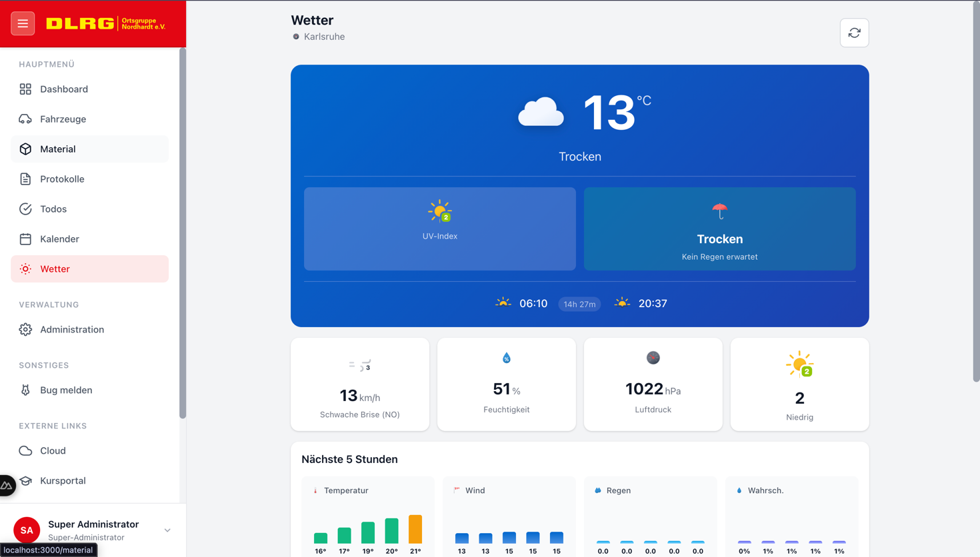Image resolution: width=980 pixels, height=557 pixels.
Task: Click the large cloud weather icon
Action: 541,112
